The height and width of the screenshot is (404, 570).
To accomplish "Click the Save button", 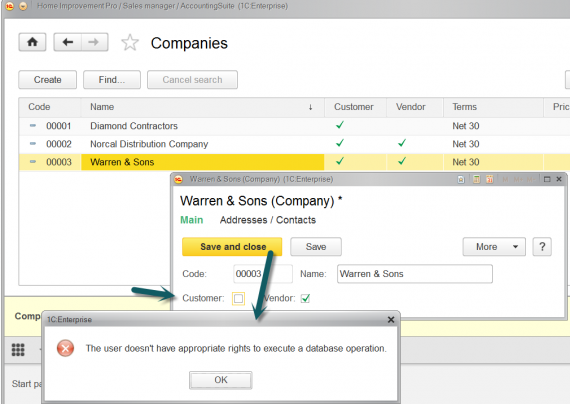I will click(316, 247).
